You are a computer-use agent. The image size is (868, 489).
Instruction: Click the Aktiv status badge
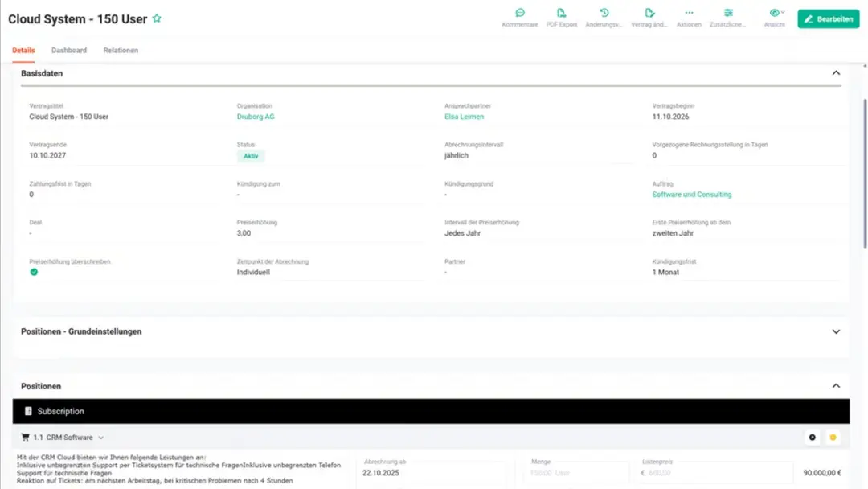pyautogui.click(x=251, y=156)
